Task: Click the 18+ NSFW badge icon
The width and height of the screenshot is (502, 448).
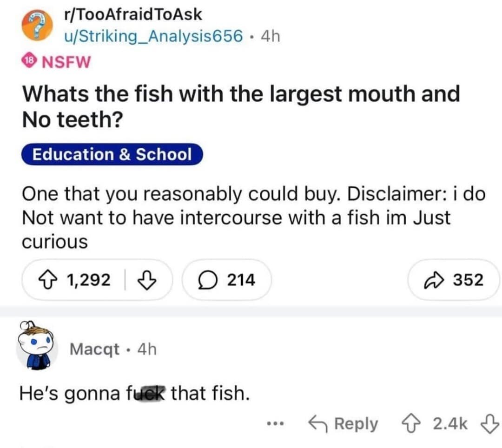Action: pos(28,61)
